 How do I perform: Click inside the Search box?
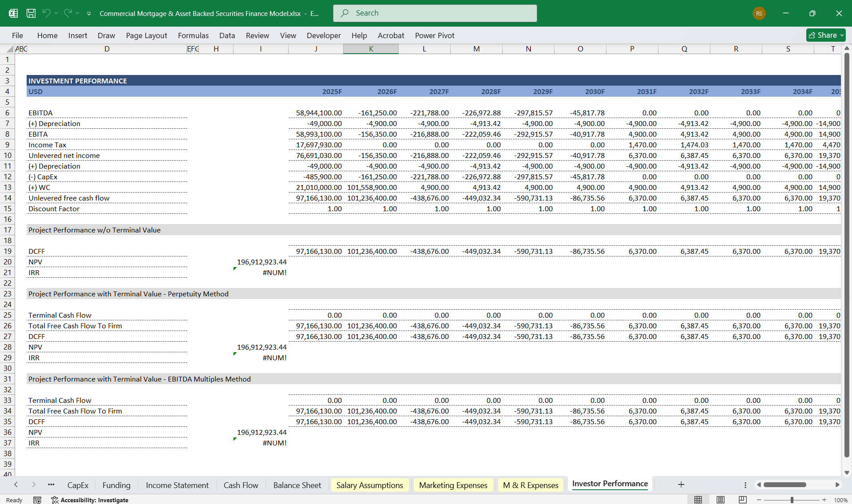pyautogui.click(x=434, y=13)
